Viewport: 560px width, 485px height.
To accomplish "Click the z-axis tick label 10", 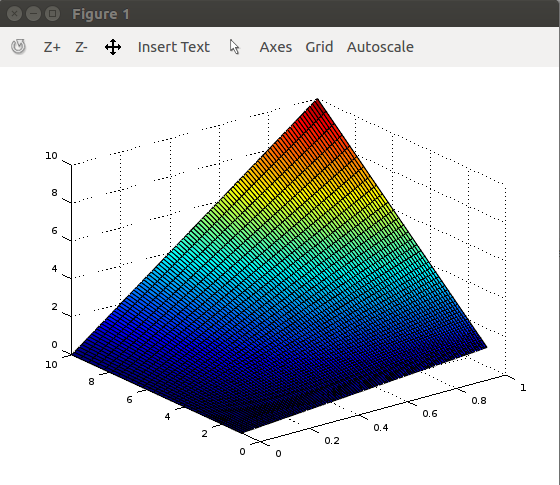I will [51, 156].
